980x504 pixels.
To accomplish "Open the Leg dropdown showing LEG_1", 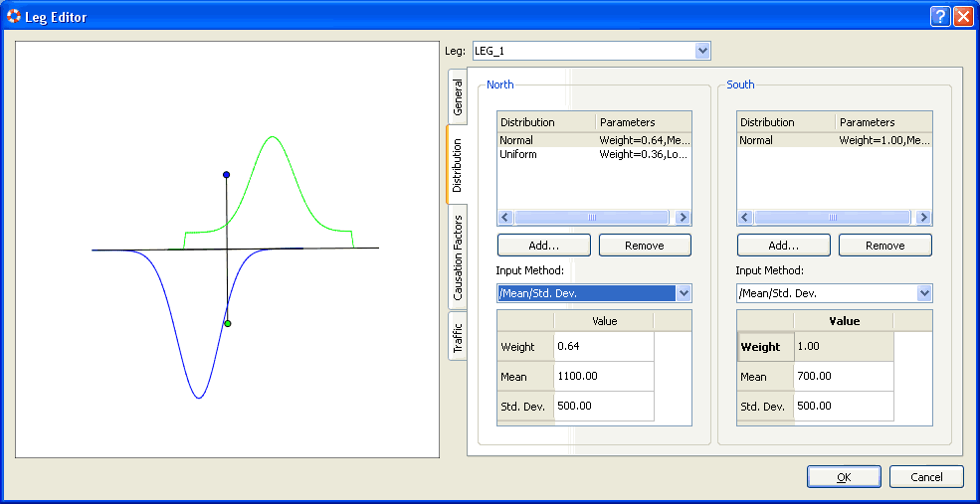I will pos(702,51).
